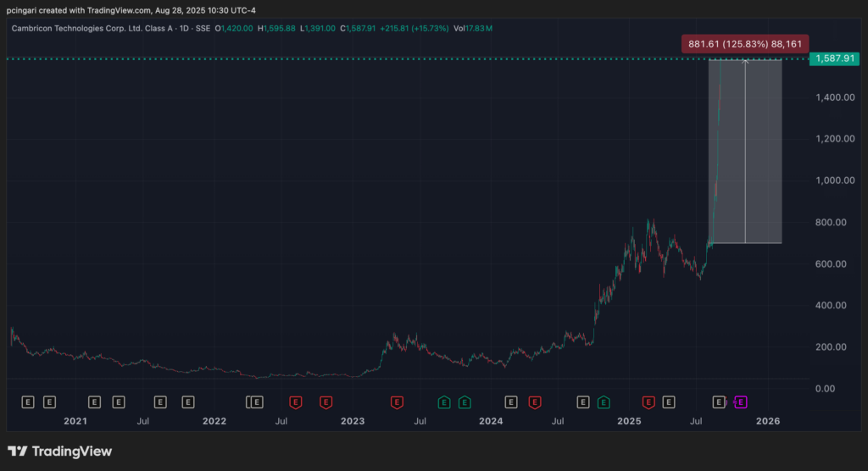Click the Jul label between 2021 and 2022

tap(142, 421)
